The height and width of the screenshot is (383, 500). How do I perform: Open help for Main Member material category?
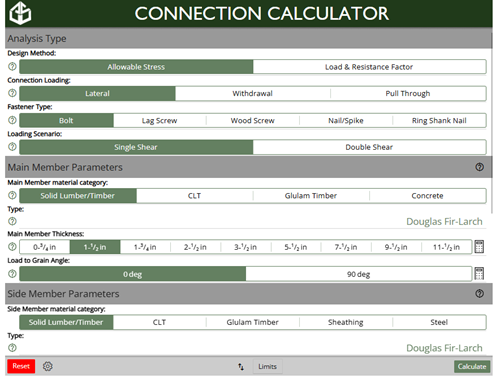12,195
